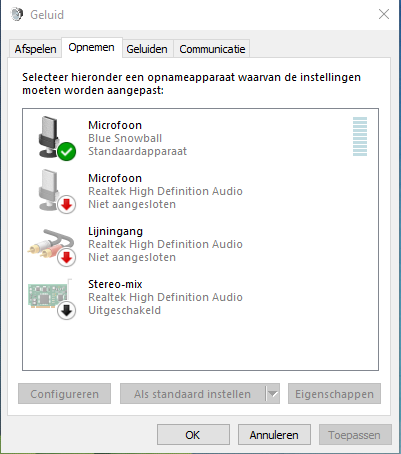This screenshot has height=454, width=401.
Task: Open the Communicatie tab
Action: pos(212,49)
